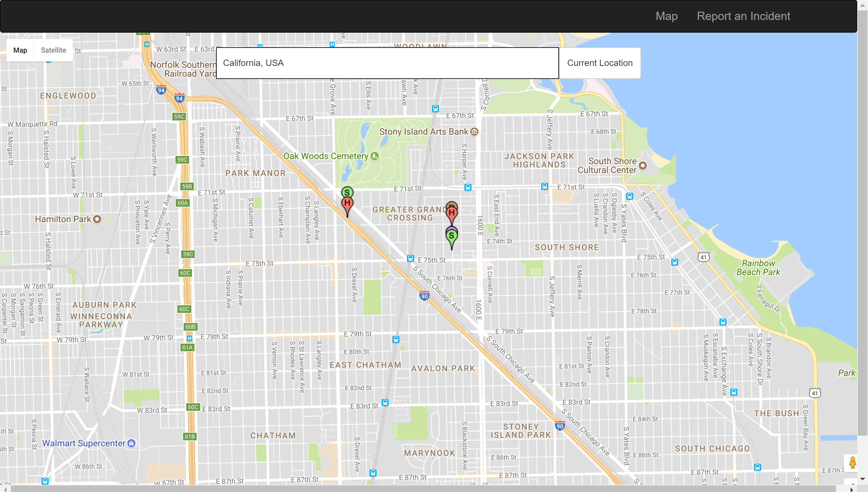Click the Walmart Supercenter shopping icon
This screenshot has height=492, width=868.
132,443
